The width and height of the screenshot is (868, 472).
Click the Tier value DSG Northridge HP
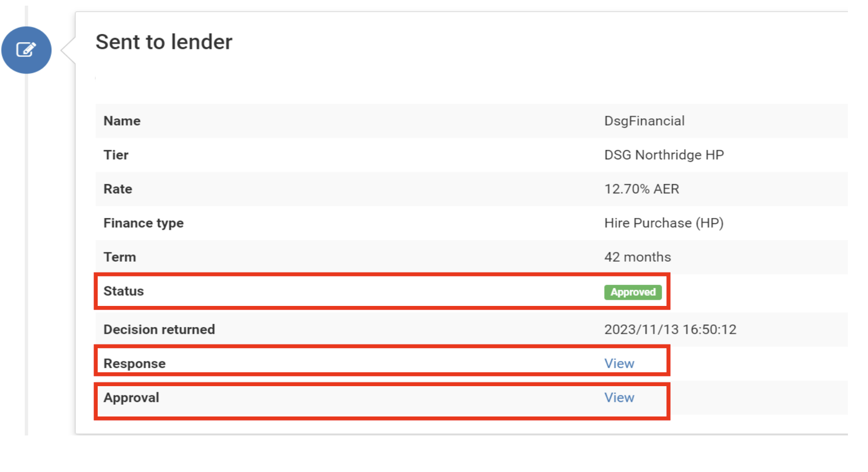663,155
